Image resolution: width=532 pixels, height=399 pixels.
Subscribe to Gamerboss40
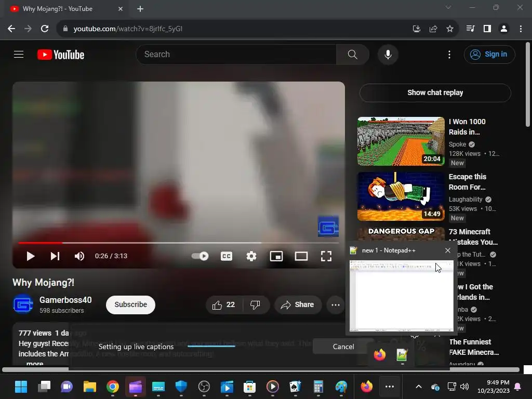click(130, 304)
